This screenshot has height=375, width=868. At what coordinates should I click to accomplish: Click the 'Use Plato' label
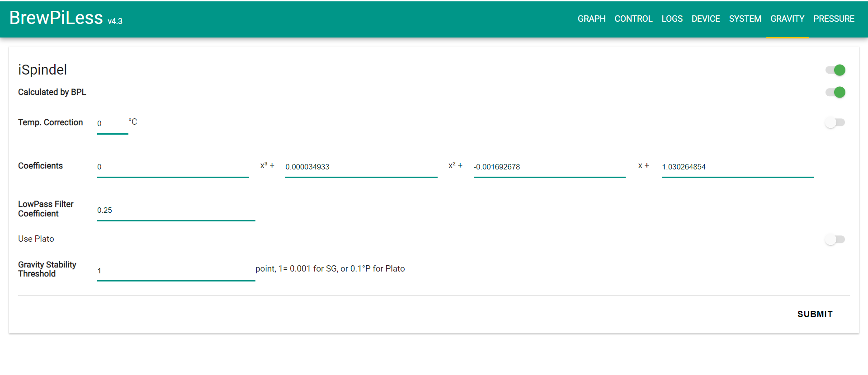(36, 239)
